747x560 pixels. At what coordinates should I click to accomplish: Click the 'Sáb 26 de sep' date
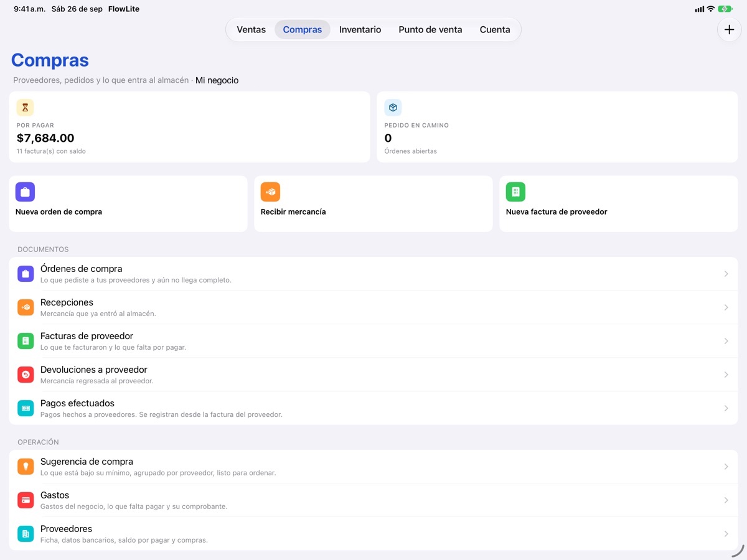(x=77, y=9)
